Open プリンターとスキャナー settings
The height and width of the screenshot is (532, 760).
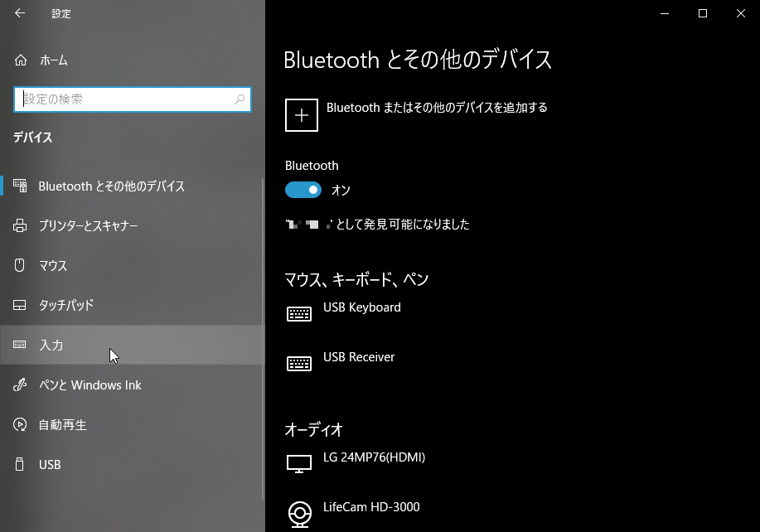click(x=132, y=225)
